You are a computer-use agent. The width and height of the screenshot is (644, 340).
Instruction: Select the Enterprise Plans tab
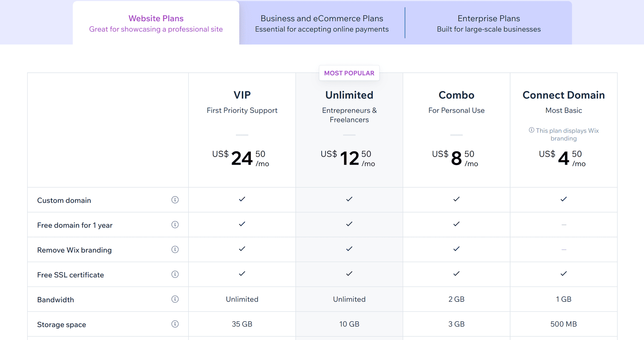(488, 23)
